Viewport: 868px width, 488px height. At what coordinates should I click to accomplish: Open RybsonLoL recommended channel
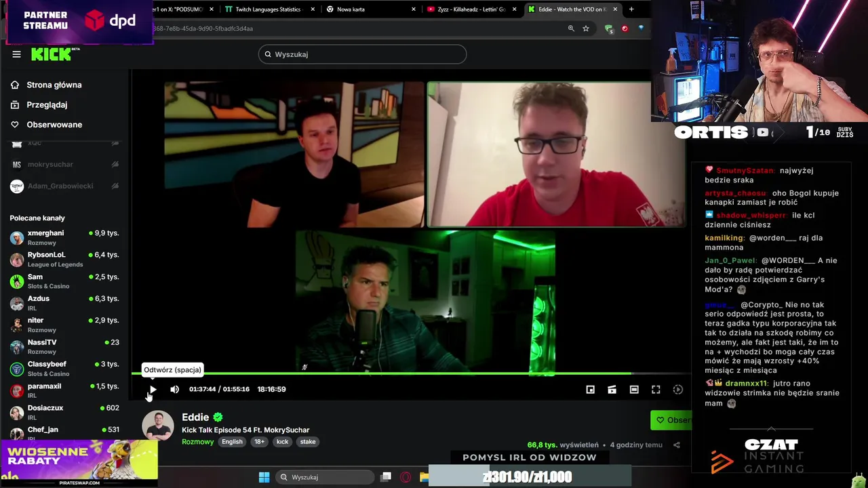point(64,260)
